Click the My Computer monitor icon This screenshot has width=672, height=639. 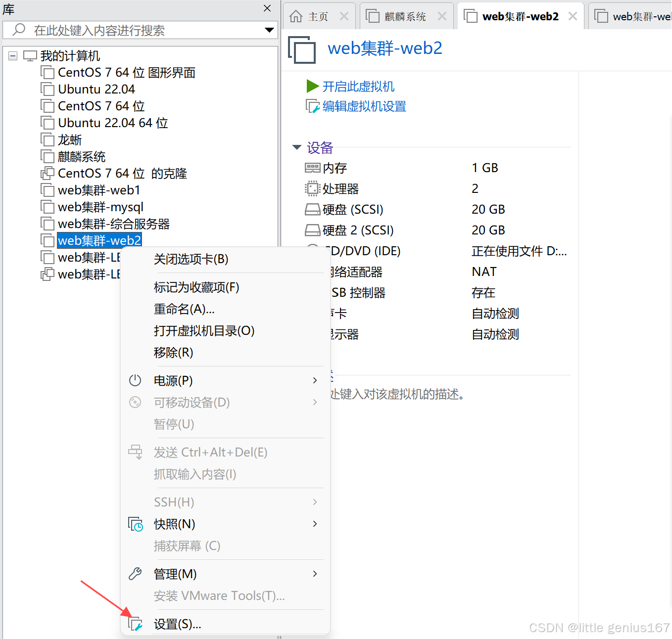pyautogui.click(x=30, y=56)
